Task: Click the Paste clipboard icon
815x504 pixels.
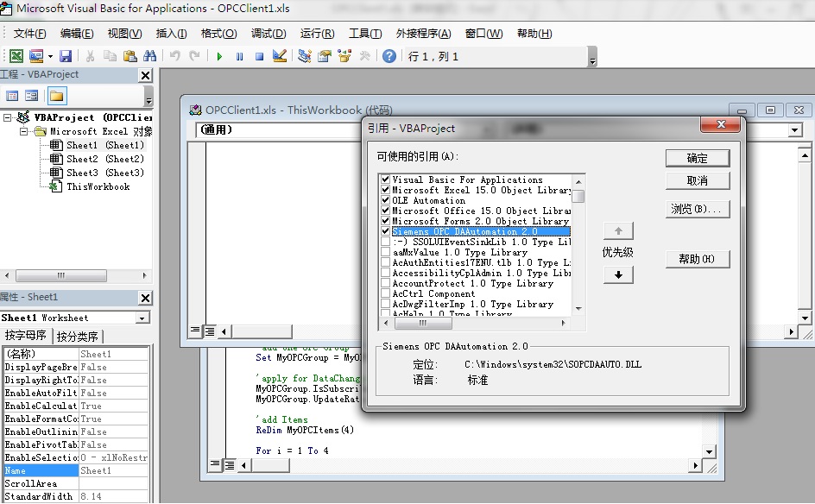Action: coord(130,56)
